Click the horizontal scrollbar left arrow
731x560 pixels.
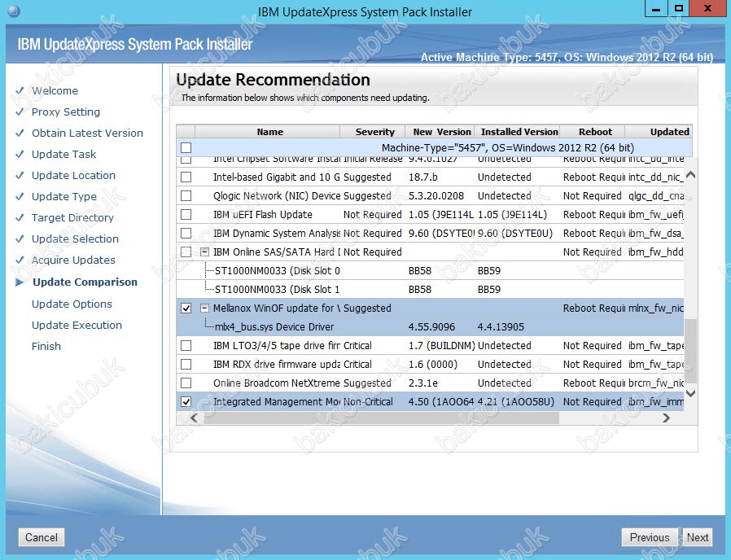point(194,418)
